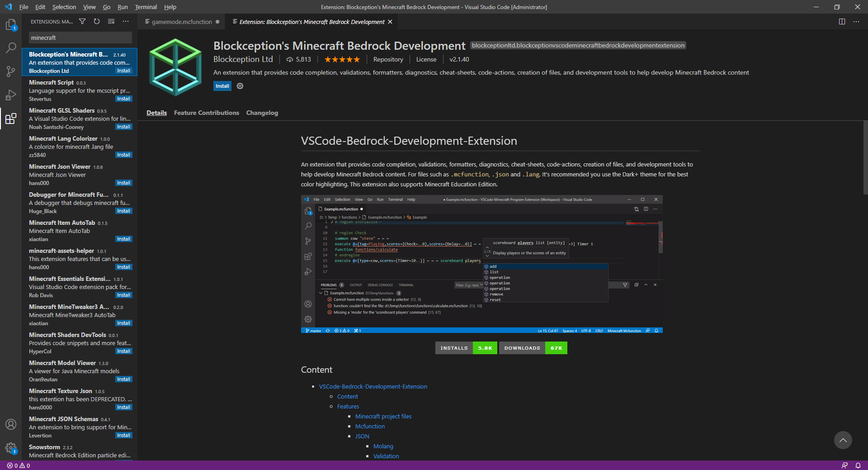Open the Search view in activity bar
The height and width of the screenshot is (470, 868).
tap(11, 47)
